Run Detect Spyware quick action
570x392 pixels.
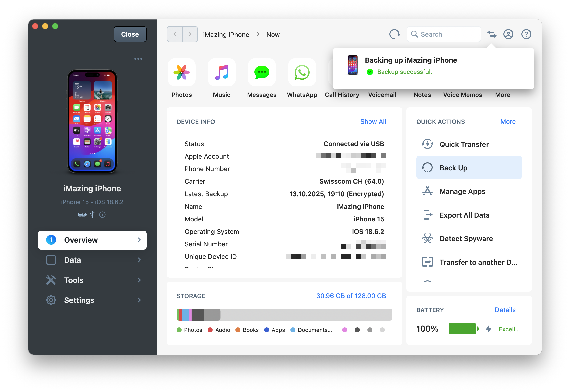[466, 238]
